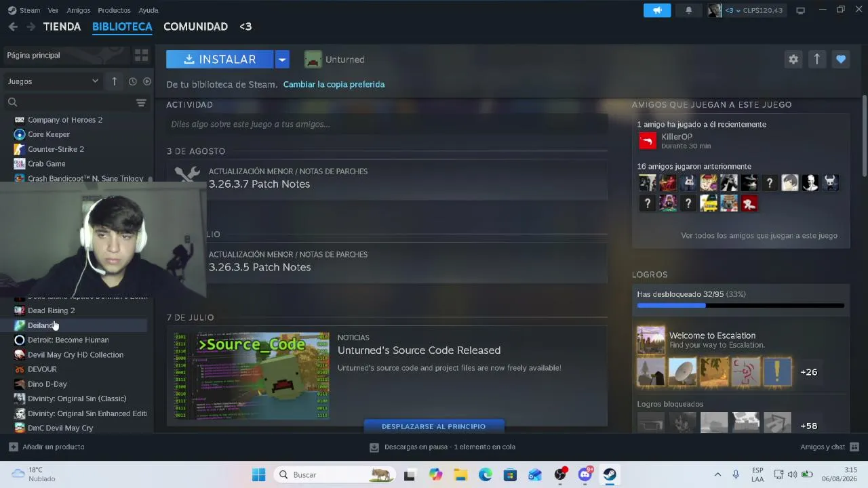
Task: Open the Amigos menu
Action: 79,10
